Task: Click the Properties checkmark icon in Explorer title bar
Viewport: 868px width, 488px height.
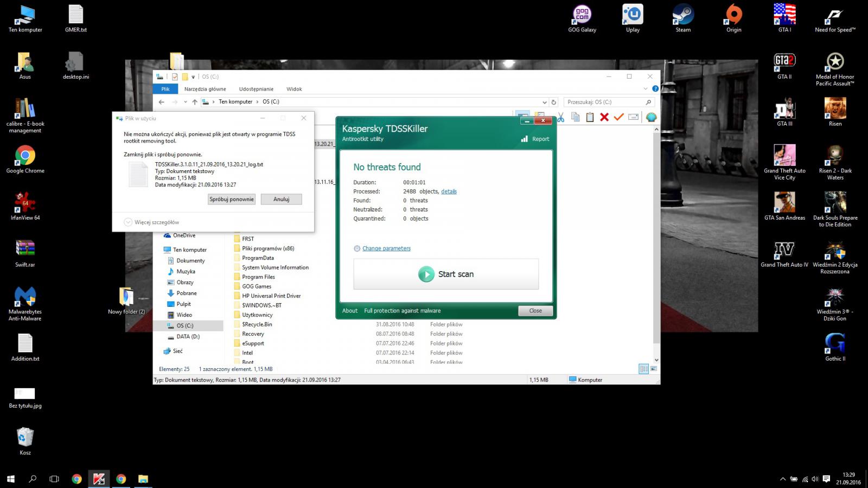Action: click(175, 77)
